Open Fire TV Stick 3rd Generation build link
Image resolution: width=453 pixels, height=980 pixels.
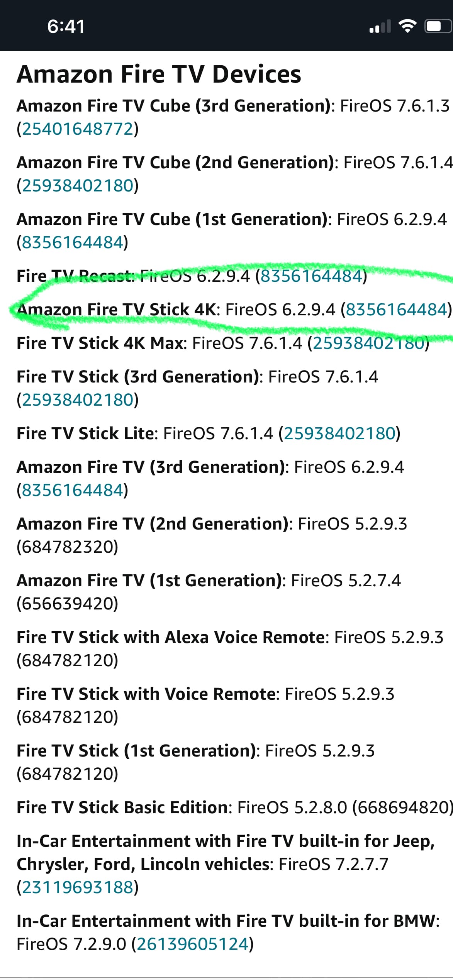tap(78, 400)
